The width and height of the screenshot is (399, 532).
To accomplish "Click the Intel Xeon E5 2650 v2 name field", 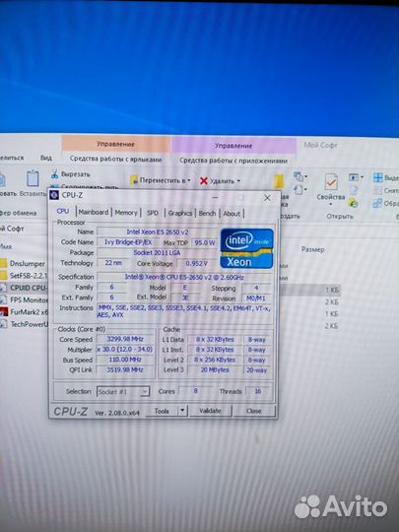I will point(158,232).
